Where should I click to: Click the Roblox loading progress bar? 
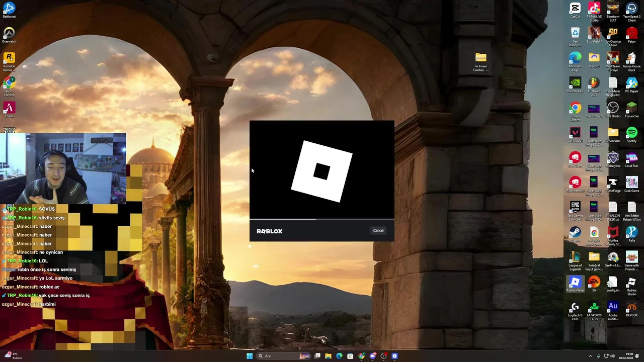click(322, 219)
